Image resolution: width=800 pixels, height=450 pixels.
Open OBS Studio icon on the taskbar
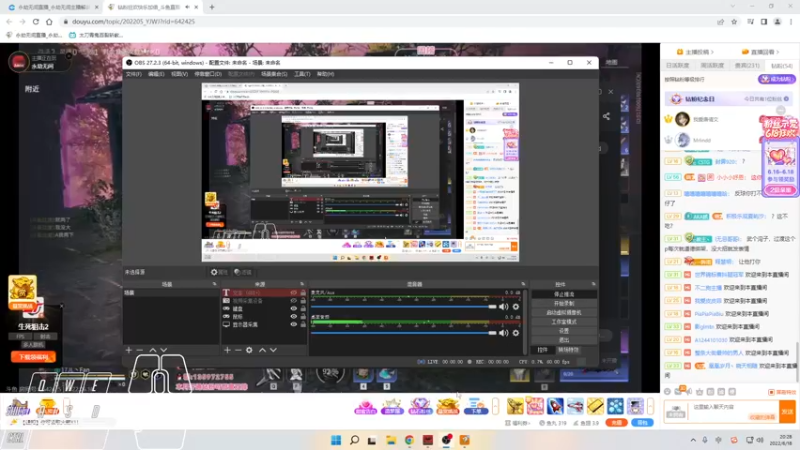[446, 440]
